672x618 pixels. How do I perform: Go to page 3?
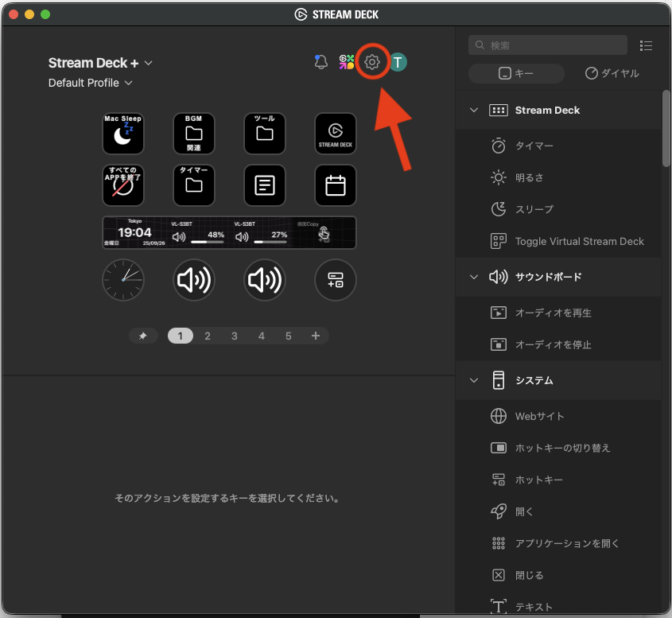(235, 336)
